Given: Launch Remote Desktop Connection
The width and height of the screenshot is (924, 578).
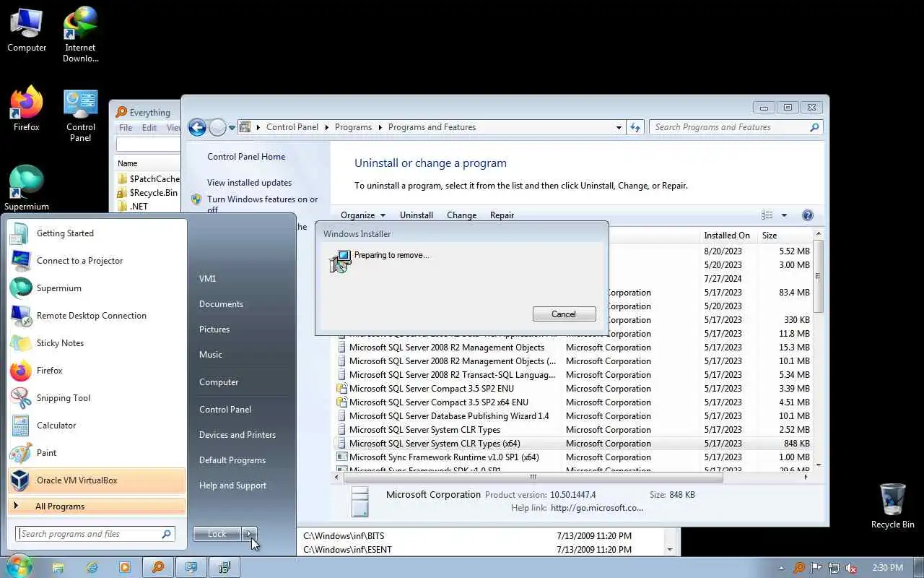Looking at the screenshot, I should pos(97,316).
